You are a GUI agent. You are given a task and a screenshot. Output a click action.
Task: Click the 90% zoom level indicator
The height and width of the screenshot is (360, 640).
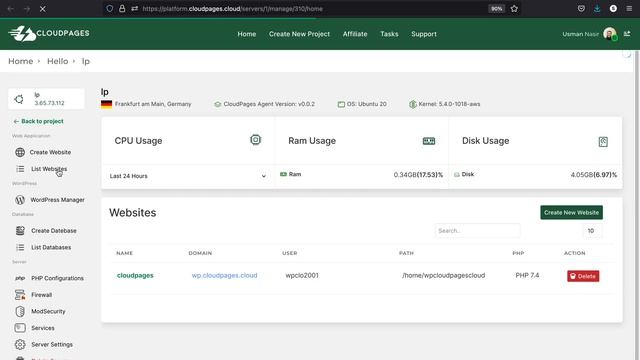[x=496, y=9]
